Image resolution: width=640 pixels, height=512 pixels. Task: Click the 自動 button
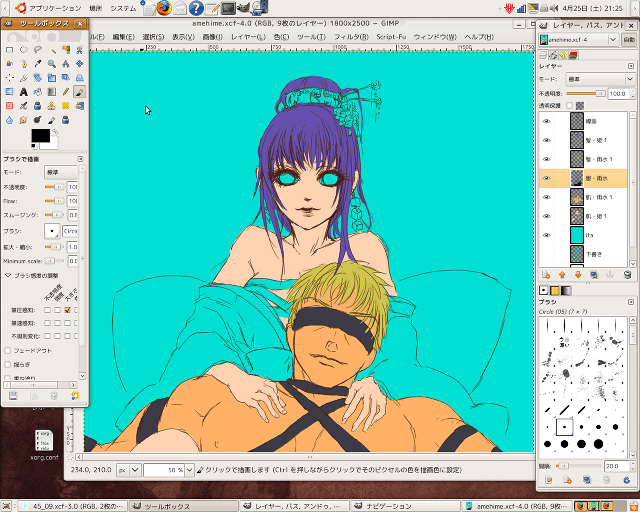pyautogui.click(x=629, y=40)
